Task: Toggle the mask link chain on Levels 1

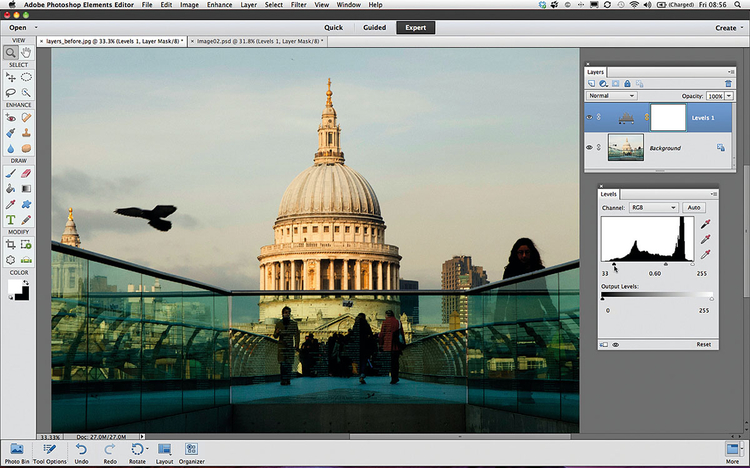Action: coord(647,117)
